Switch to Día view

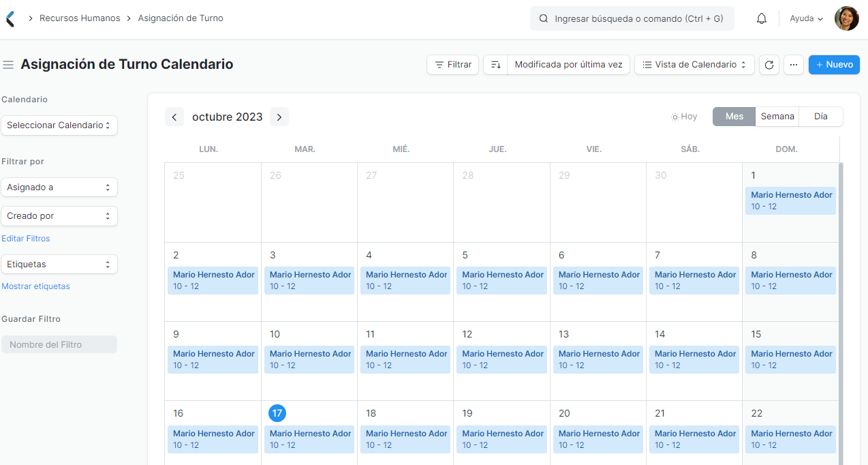coord(820,116)
